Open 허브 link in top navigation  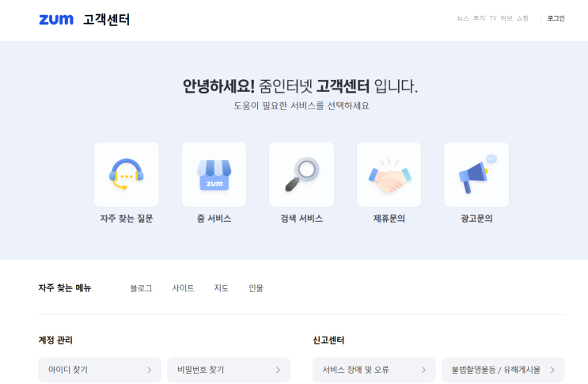click(506, 18)
